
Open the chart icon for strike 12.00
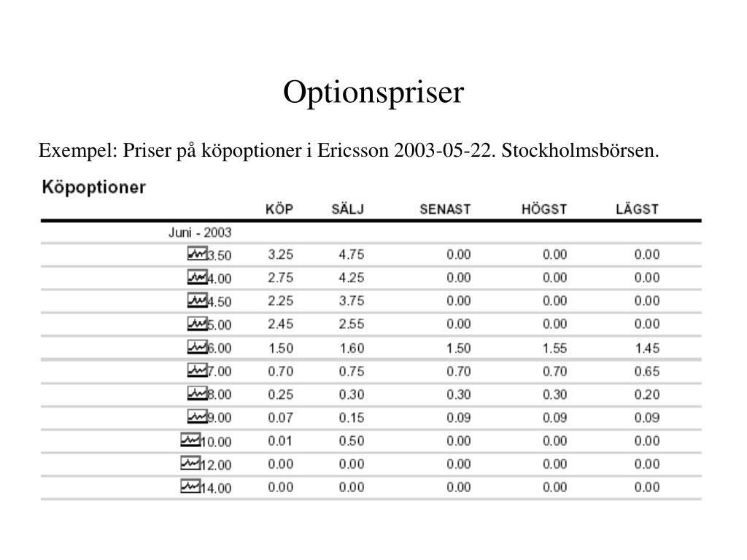(x=190, y=463)
